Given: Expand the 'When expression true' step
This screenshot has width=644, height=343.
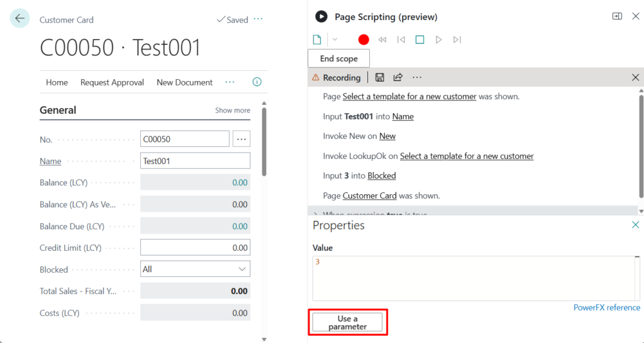Looking at the screenshot, I should [316, 214].
